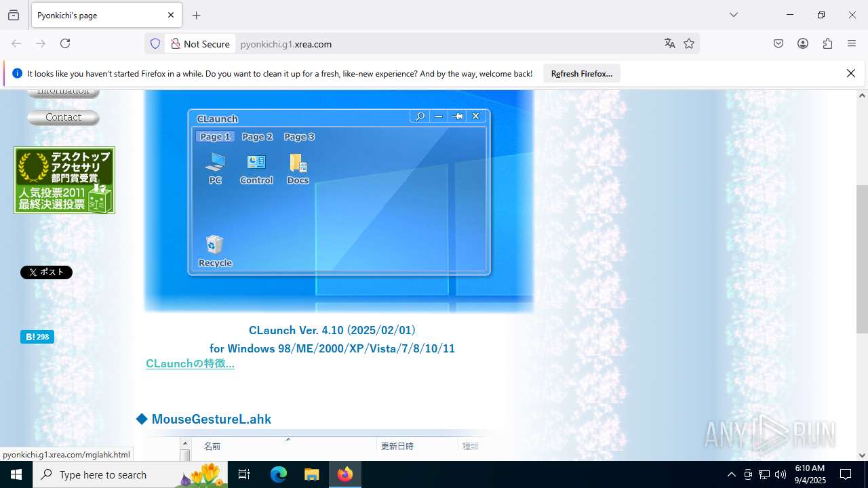This screenshot has width=868, height=488.
Task: Click the volume speaker tray icon
Action: point(781,474)
